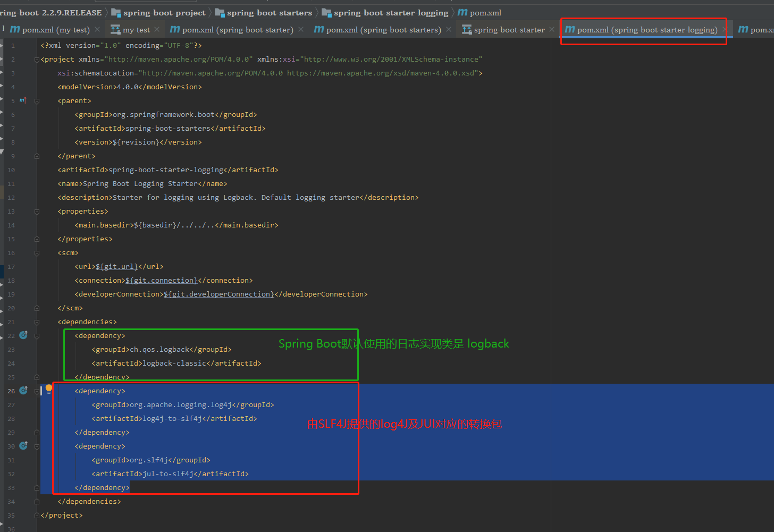This screenshot has width=774, height=532.
Task: Click log4j-to-slf4j artifactId text
Action: (x=172, y=418)
